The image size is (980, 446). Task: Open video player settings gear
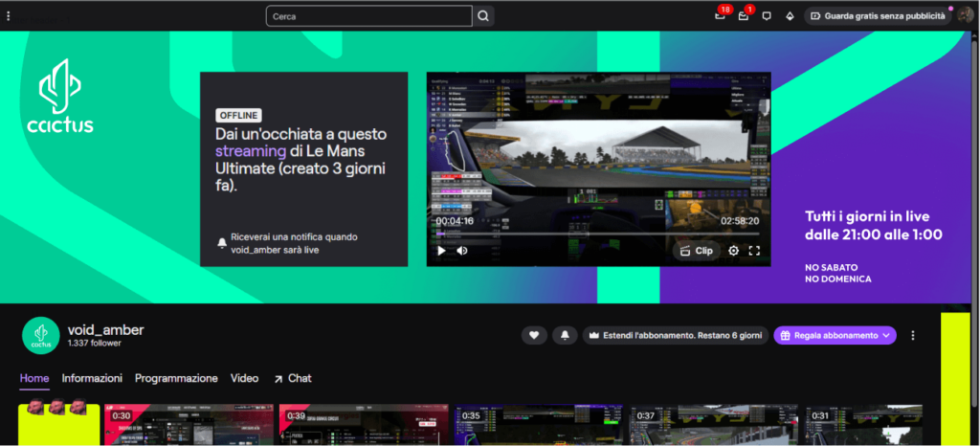coord(734,251)
